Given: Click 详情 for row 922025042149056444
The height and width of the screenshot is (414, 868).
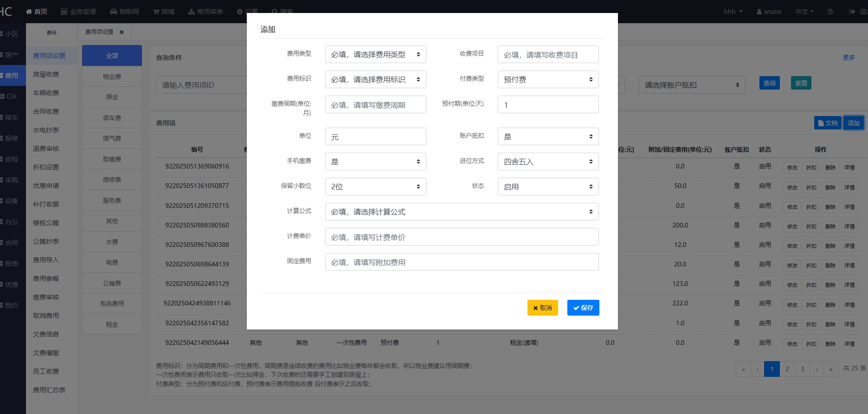Looking at the screenshot, I should 849,344.
